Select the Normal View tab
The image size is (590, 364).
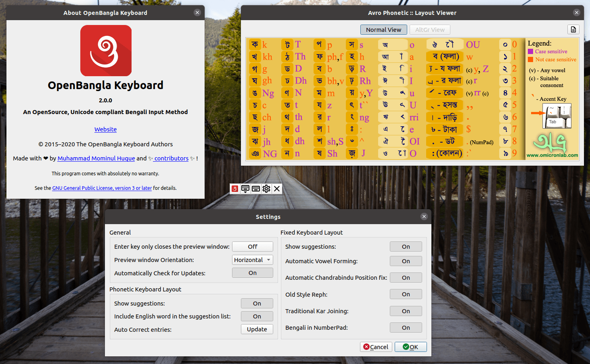coord(383,29)
